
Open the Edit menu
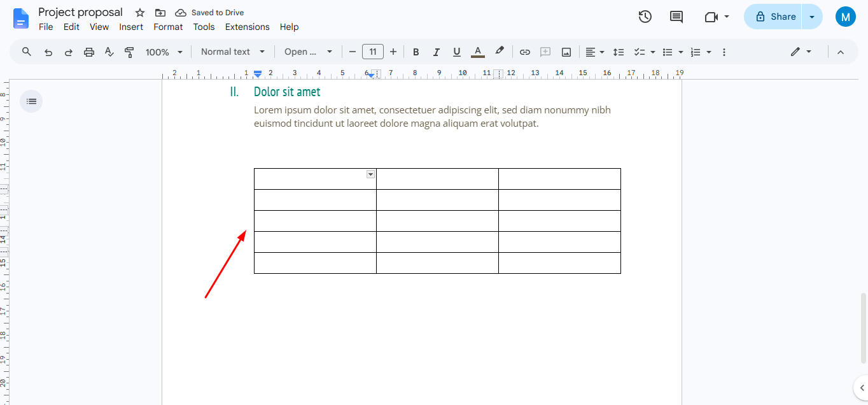(x=71, y=27)
